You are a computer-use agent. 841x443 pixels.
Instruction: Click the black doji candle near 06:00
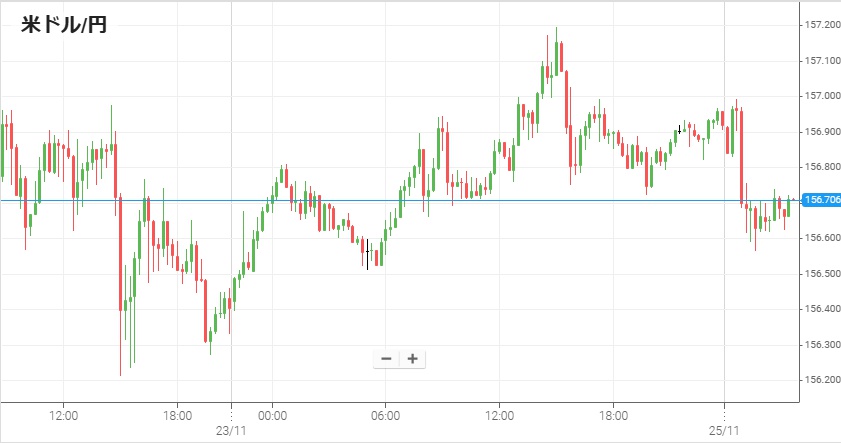click(x=367, y=253)
